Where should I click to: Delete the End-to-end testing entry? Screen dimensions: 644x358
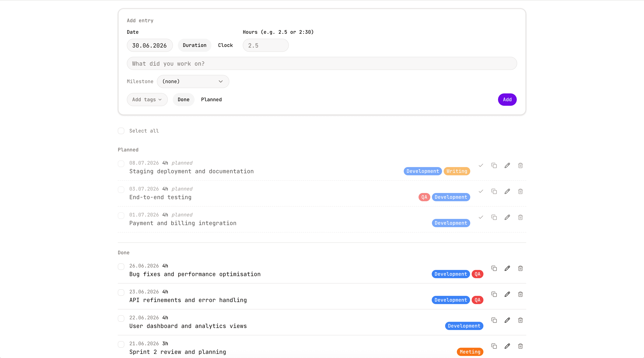[x=520, y=191]
